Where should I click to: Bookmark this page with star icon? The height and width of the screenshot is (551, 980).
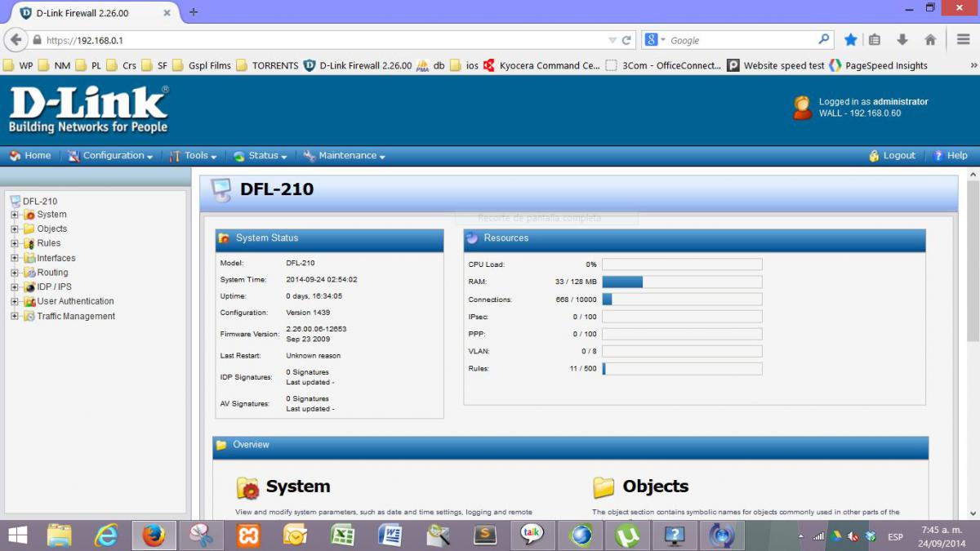850,40
